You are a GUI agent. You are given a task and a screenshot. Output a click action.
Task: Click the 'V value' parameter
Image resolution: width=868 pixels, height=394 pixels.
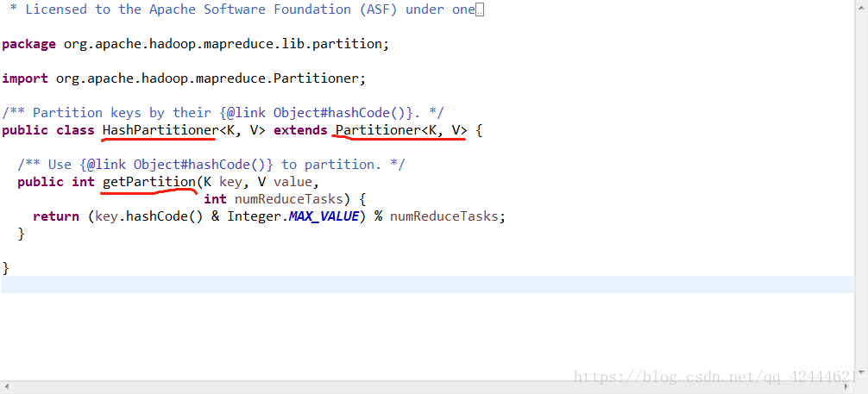285,182
